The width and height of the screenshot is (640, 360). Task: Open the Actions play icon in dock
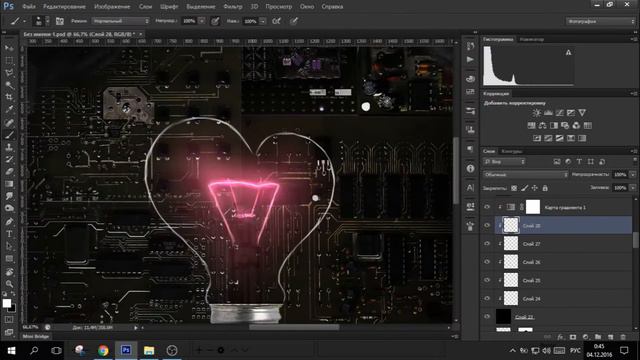point(470,60)
